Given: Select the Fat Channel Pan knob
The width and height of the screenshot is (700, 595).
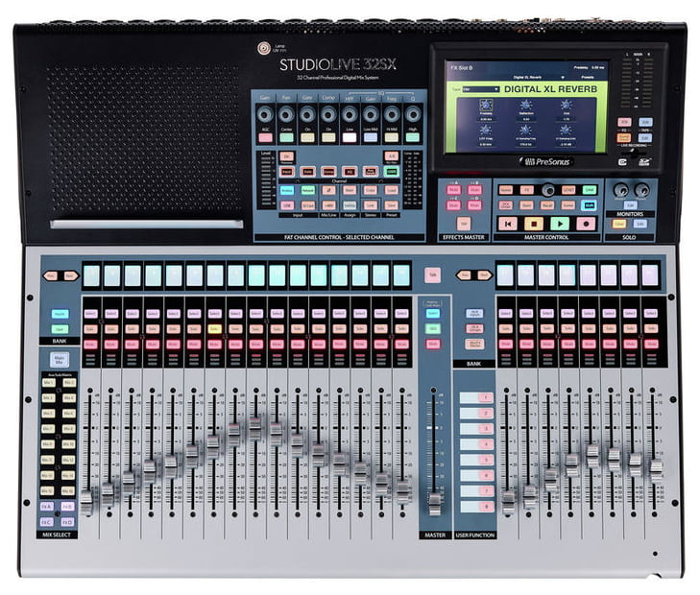Looking at the screenshot, I should (x=286, y=114).
